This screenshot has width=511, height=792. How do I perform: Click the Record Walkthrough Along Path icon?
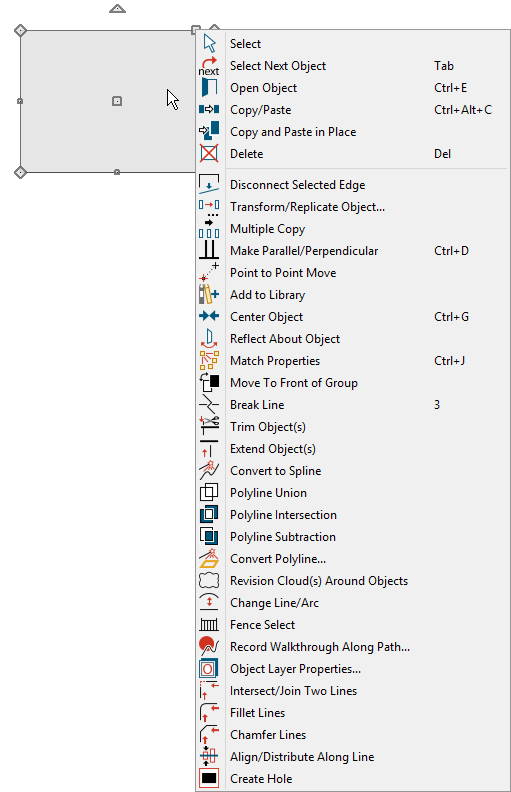[209, 647]
